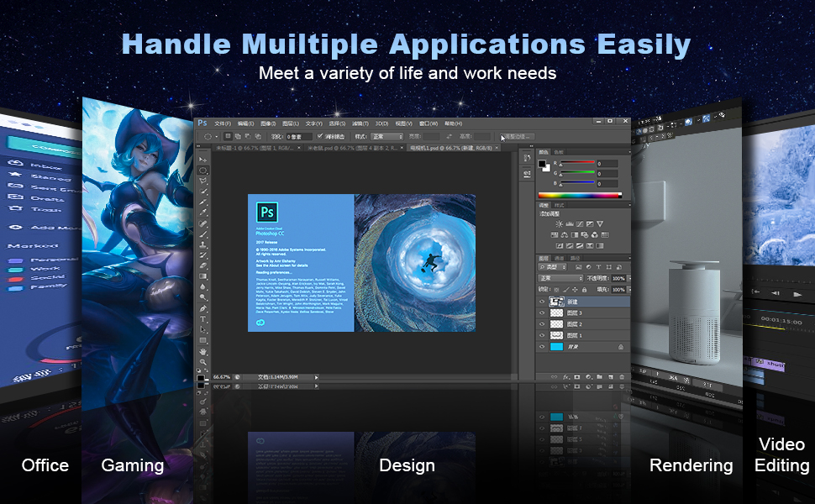This screenshot has height=504, width=815.
Task: Open the 文件(F) menu
Action: click(222, 123)
